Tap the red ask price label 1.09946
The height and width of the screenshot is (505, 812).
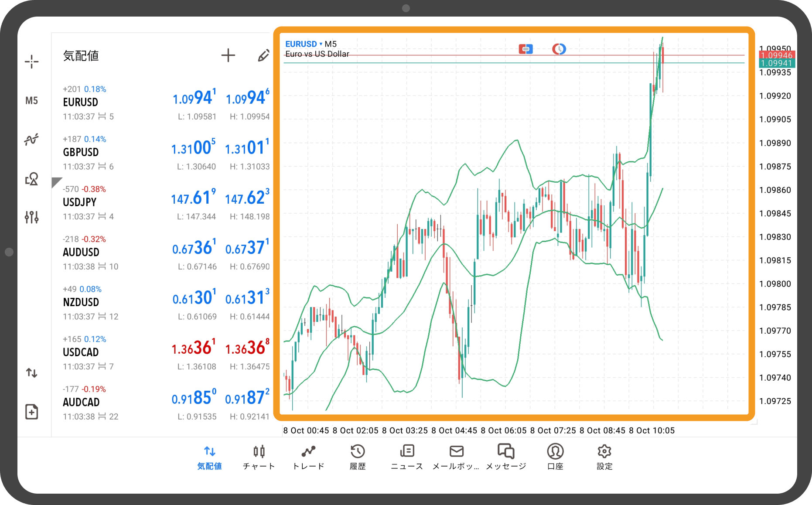[777, 55]
